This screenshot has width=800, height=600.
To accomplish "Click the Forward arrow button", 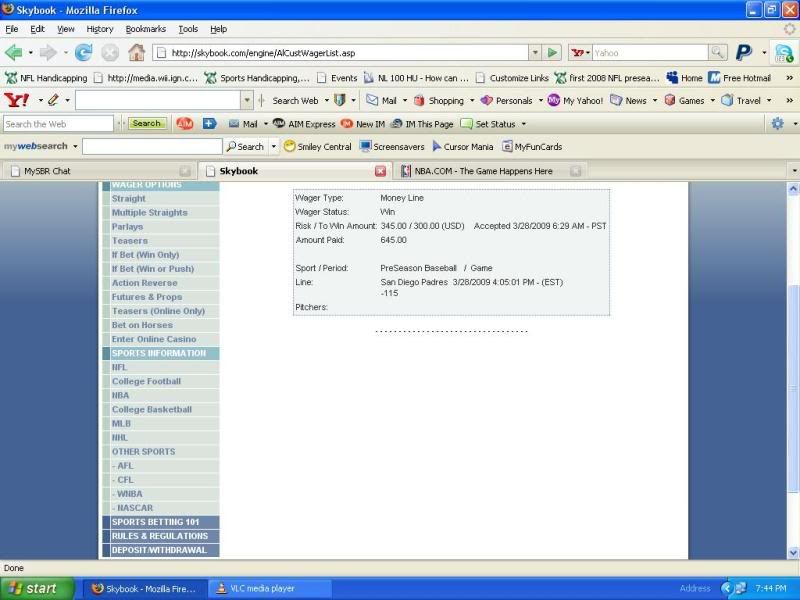I will [x=48, y=53].
